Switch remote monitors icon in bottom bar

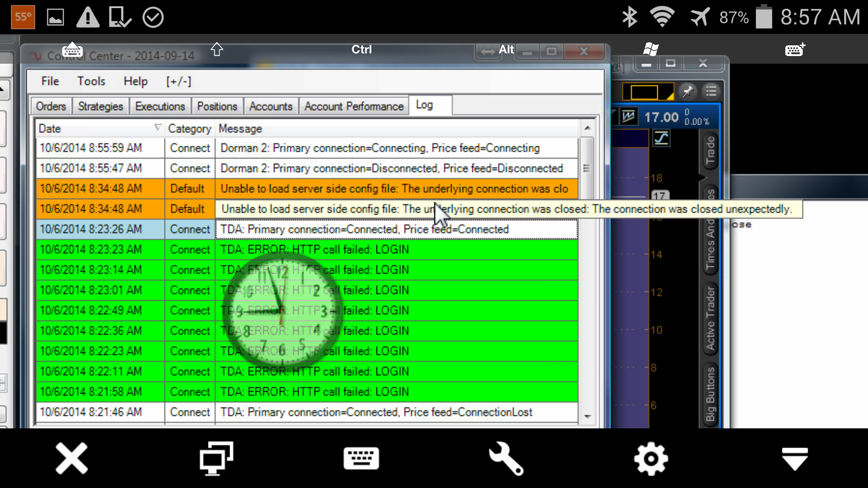point(217,459)
